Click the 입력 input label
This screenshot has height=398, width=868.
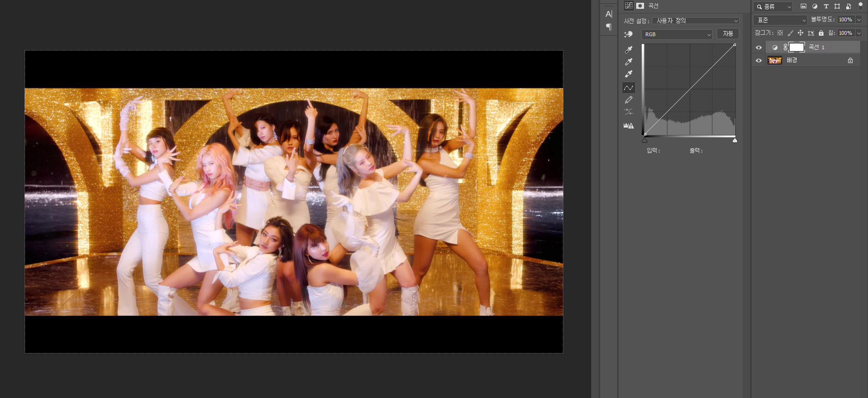point(653,150)
